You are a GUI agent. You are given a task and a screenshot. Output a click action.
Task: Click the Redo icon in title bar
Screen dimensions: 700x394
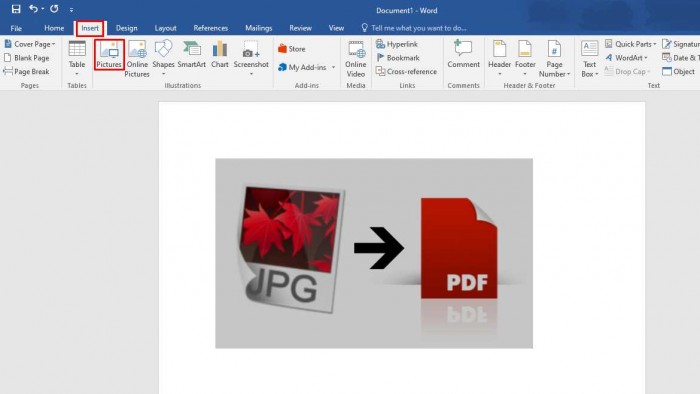54,8
